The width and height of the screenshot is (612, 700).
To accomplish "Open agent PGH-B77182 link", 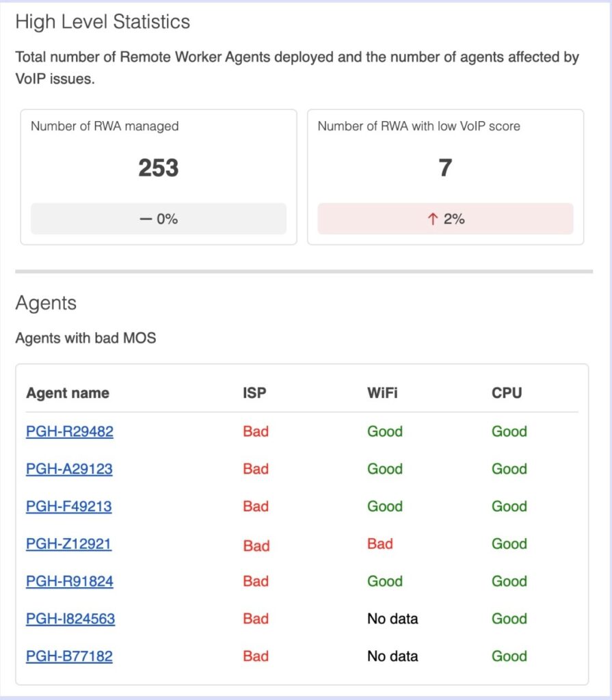I will [69, 656].
